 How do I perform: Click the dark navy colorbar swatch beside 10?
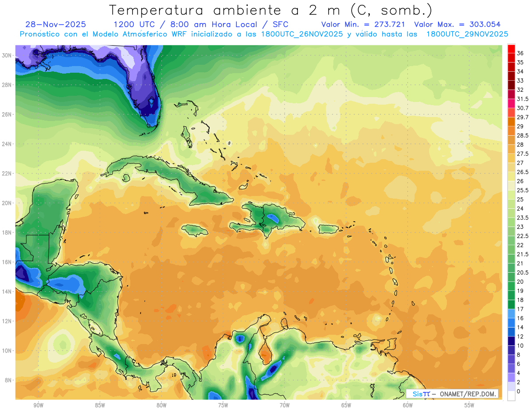(511, 341)
